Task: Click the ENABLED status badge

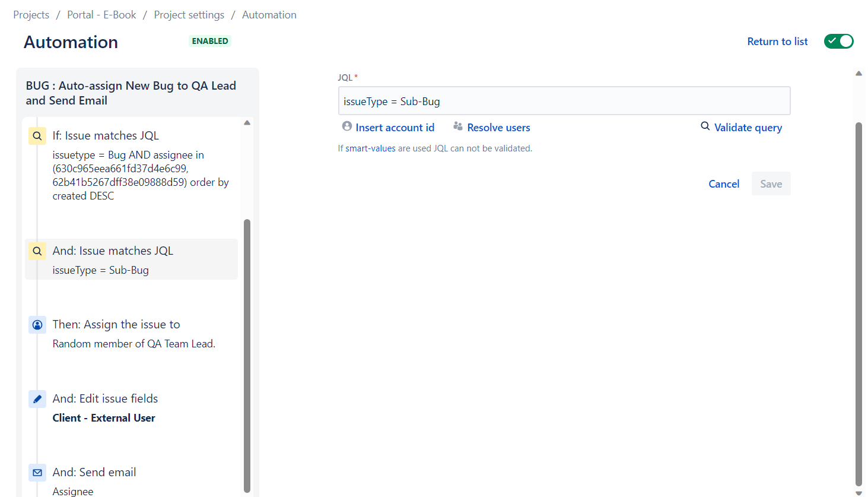Action: point(210,41)
